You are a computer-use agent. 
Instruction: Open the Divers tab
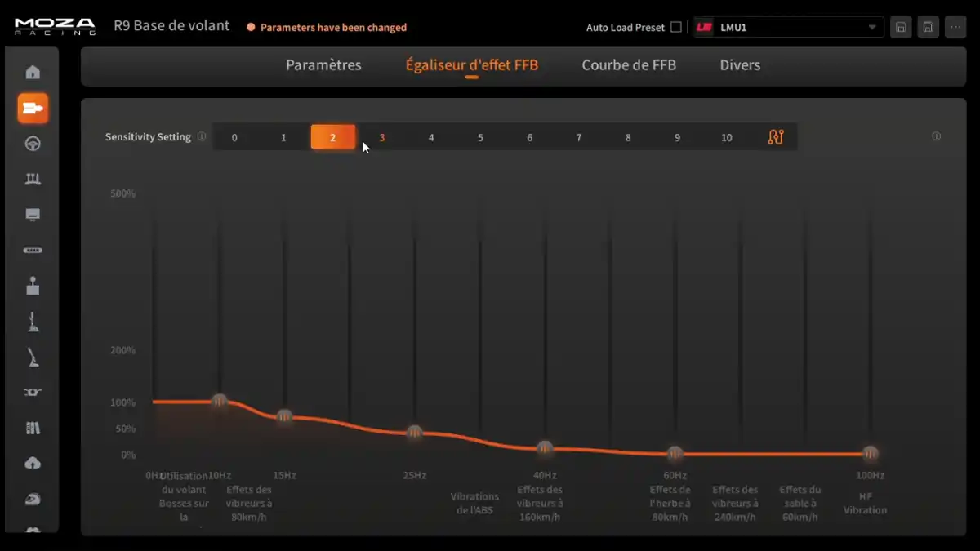click(x=740, y=65)
